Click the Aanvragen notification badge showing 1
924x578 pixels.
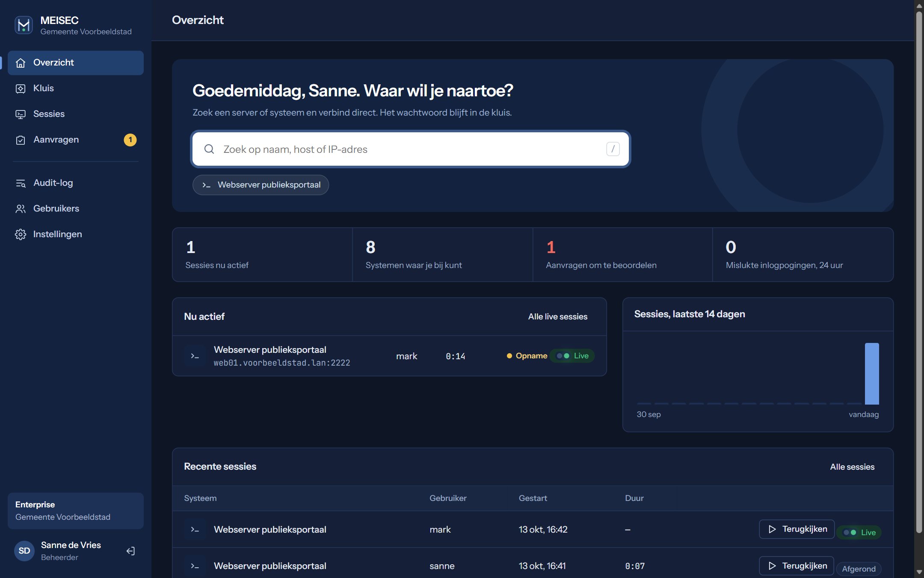pyautogui.click(x=130, y=140)
